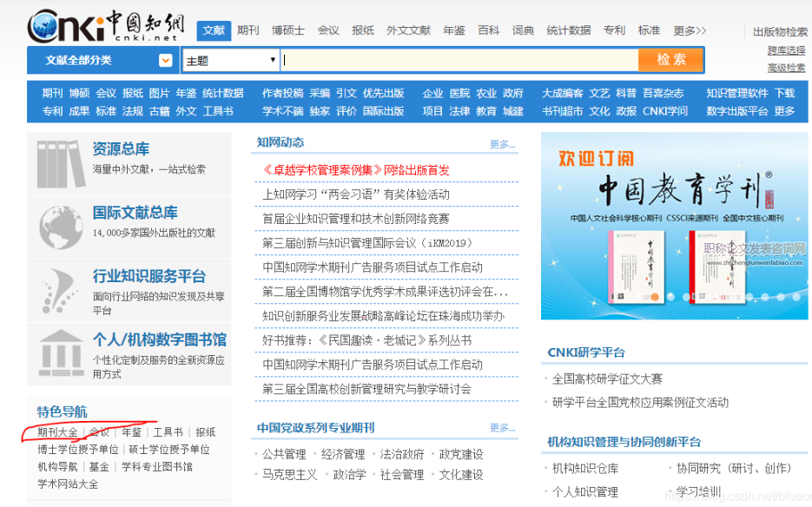Open 首届企业知识管理和技术创新网络竞赛 news
Screen dimensions: 812x507
pyautogui.click(x=356, y=219)
